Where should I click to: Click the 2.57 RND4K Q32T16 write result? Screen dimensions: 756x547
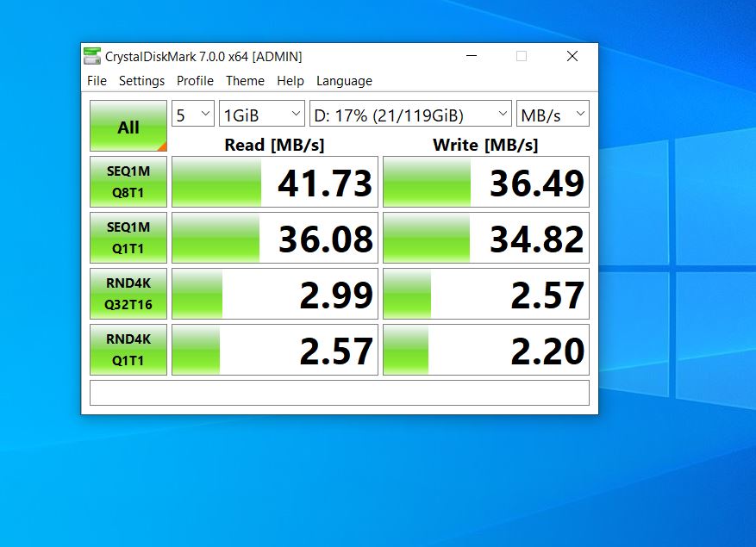(x=486, y=294)
